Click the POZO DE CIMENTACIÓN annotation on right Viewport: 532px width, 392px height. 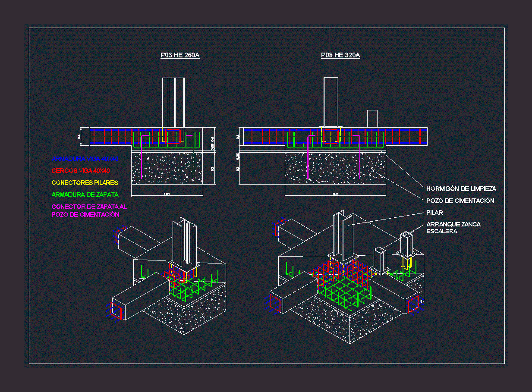pyautogui.click(x=460, y=201)
